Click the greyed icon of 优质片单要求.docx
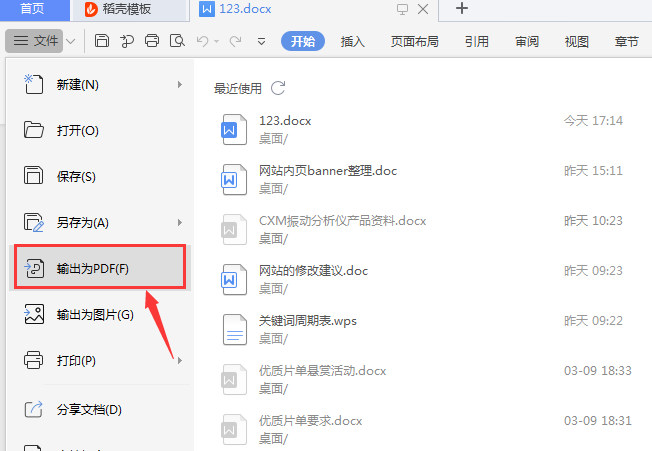The width and height of the screenshot is (652, 451). click(234, 429)
